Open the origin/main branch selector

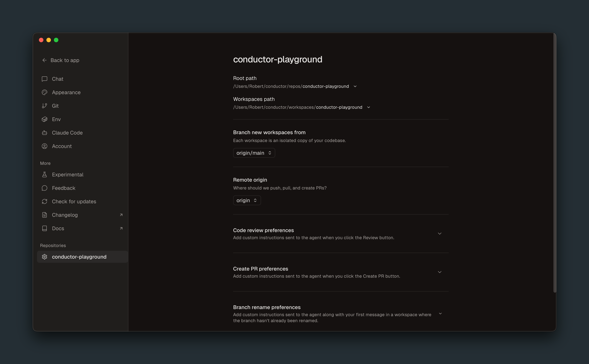click(x=254, y=153)
